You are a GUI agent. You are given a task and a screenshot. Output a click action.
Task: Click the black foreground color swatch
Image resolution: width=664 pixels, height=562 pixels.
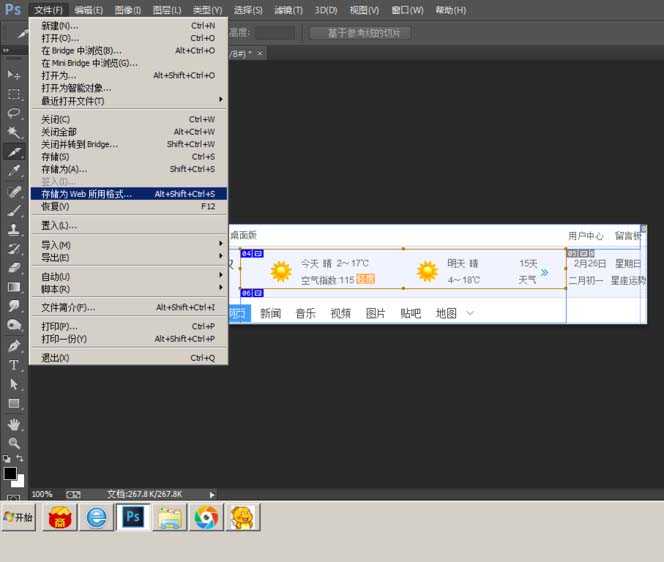[9, 473]
